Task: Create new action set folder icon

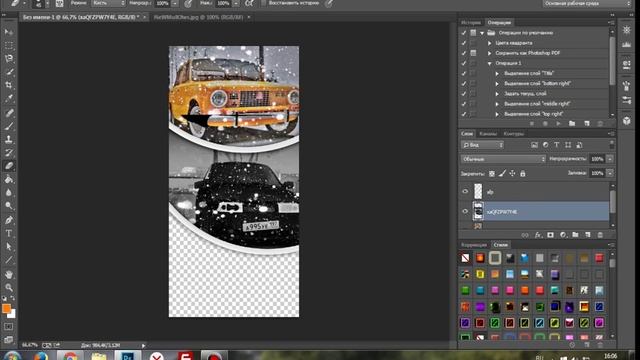Action: [572, 124]
